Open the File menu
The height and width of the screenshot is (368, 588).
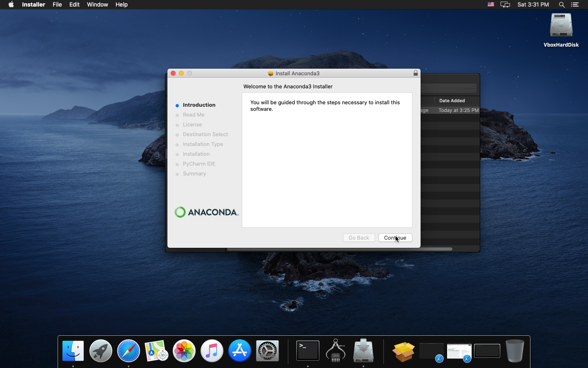(57, 4)
